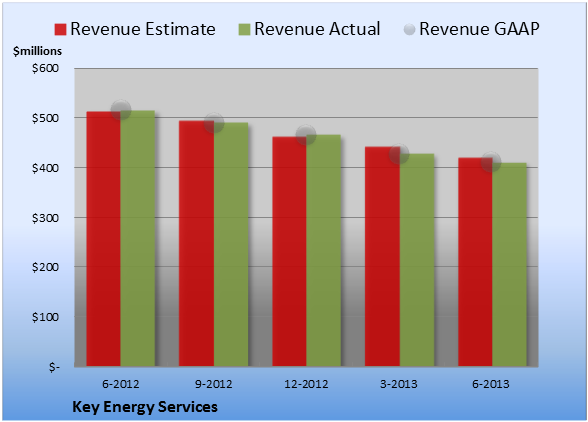
Task: Click the green Revenue Actual legend swatch
Action: click(x=244, y=29)
